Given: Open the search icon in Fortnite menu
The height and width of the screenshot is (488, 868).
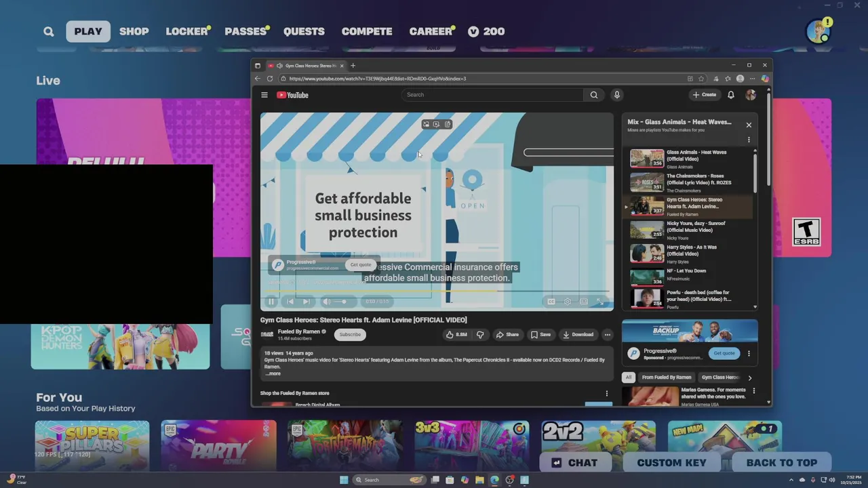Looking at the screenshot, I should tap(49, 31).
